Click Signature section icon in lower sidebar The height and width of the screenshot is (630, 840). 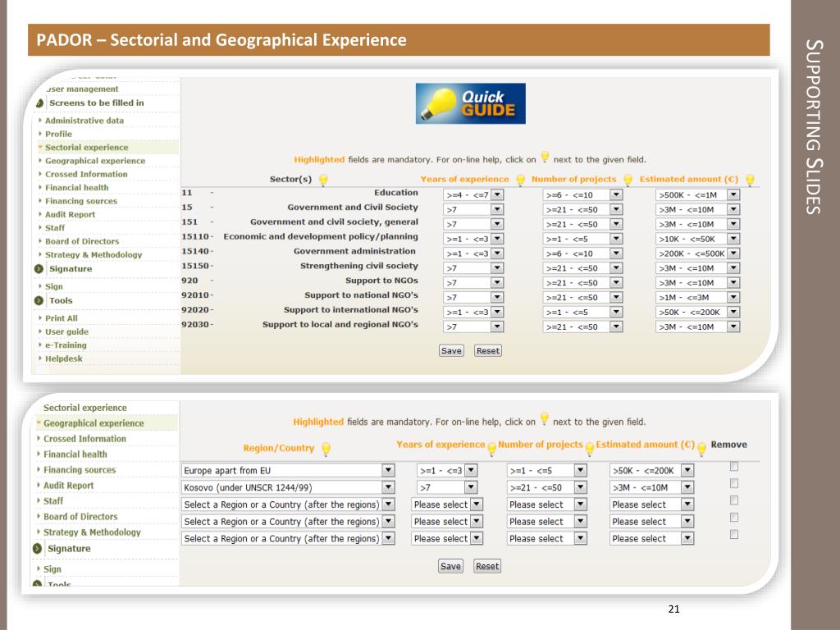(37, 549)
